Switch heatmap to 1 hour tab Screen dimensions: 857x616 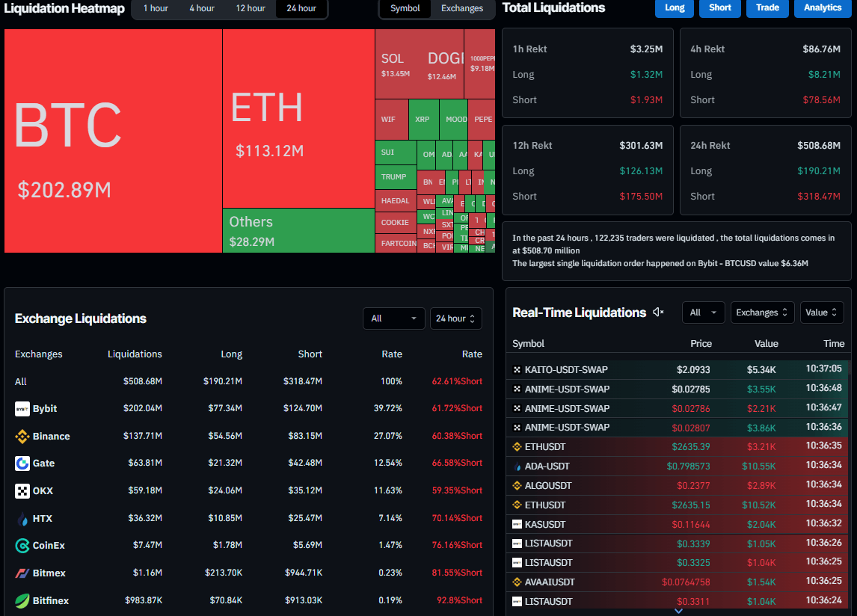click(156, 8)
